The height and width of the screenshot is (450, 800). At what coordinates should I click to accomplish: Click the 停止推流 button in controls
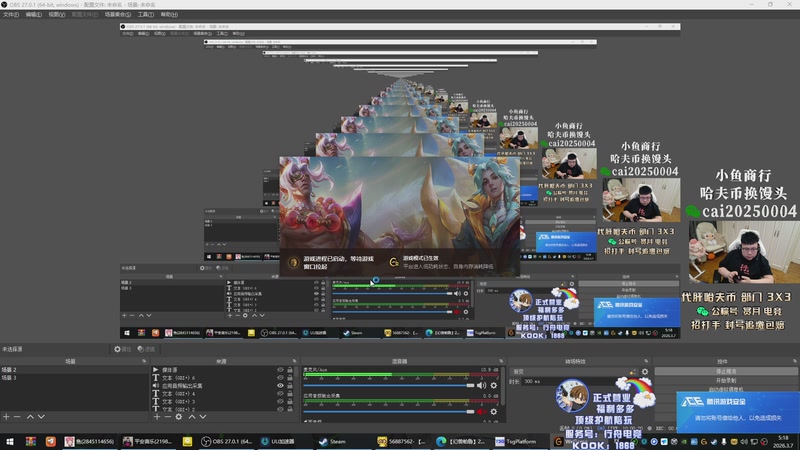tap(726, 371)
